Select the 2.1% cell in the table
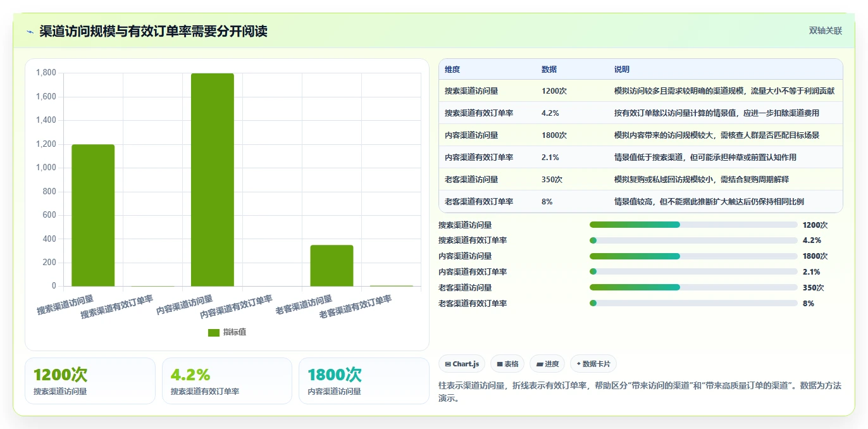Viewport: 868px width, 429px height. point(550,158)
